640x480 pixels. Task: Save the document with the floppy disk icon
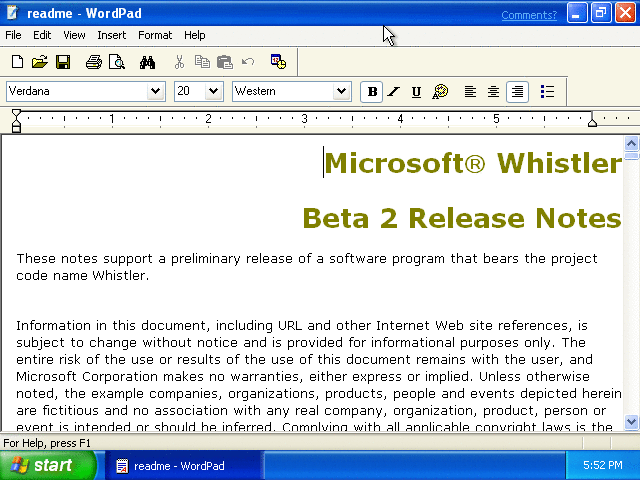[63, 62]
